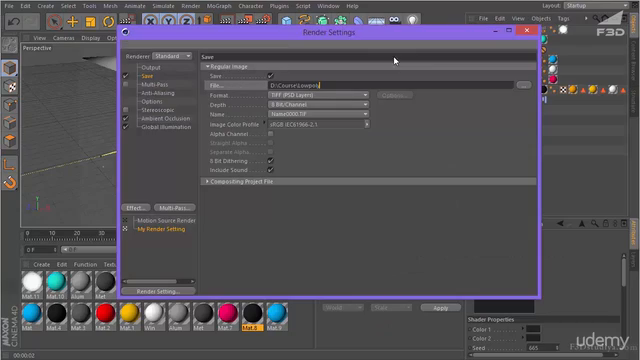Open the Name0000.TIF naming dropdown
640x360 pixels.
pyautogui.click(x=318, y=114)
